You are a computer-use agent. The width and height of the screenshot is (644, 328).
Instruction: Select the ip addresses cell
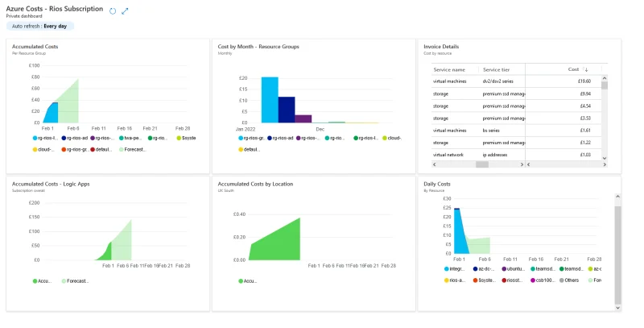[x=495, y=155]
